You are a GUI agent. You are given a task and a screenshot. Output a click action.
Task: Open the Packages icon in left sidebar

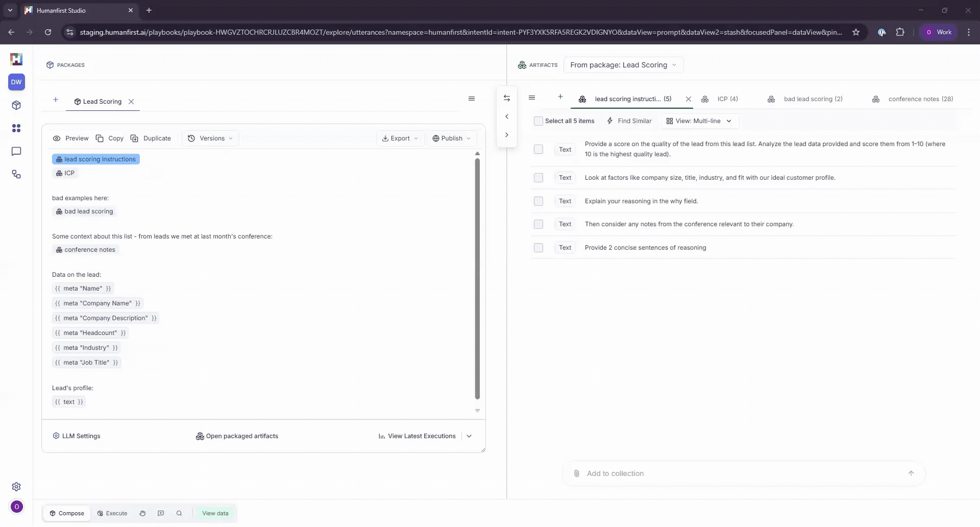[16, 105]
